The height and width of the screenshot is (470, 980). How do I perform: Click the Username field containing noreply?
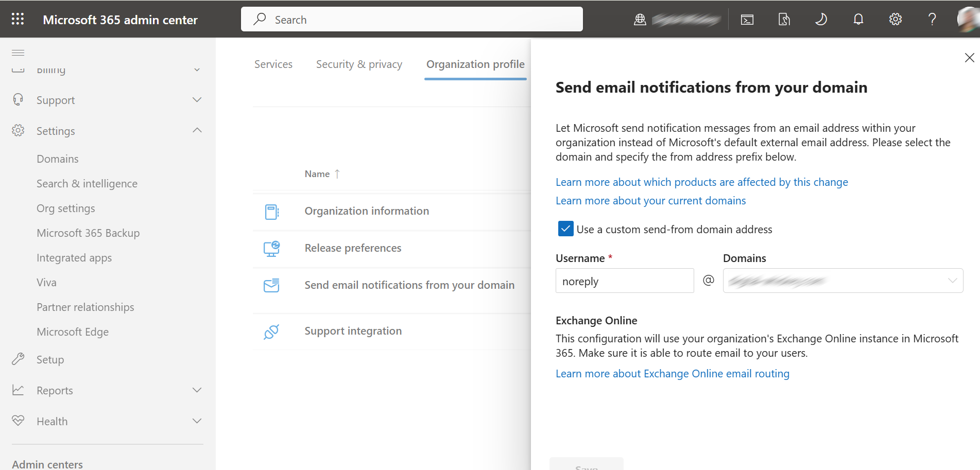625,281
